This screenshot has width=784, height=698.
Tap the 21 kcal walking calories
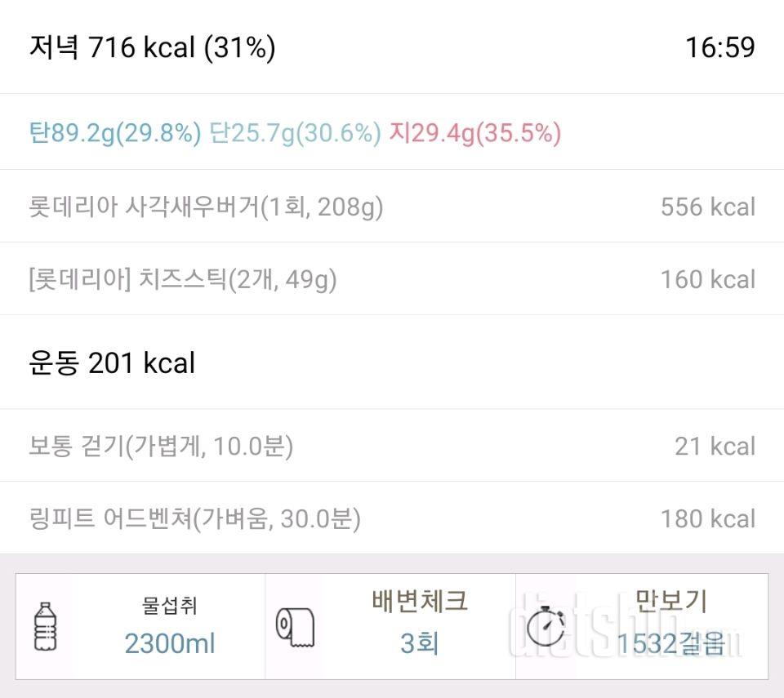(x=715, y=446)
